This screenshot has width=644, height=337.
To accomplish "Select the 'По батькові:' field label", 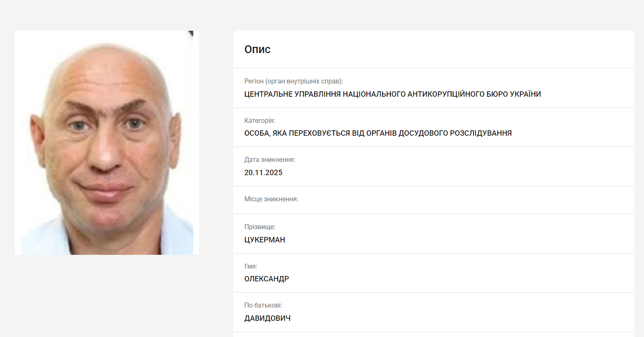I will pyautogui.click(x=263, y=305).
